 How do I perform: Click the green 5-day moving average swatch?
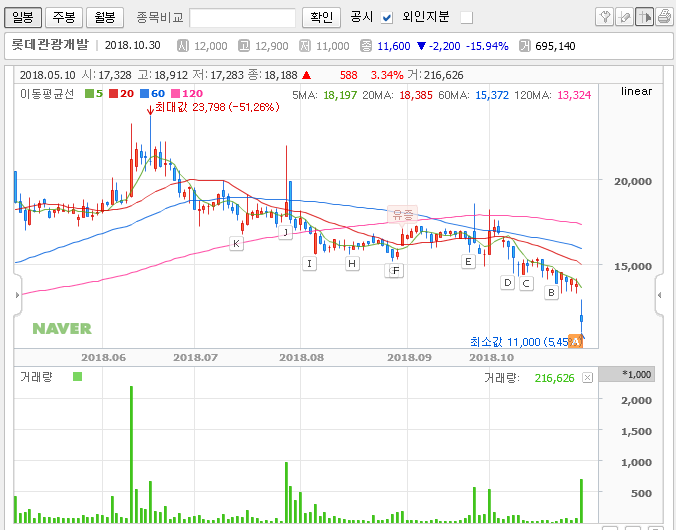point(89,94)
